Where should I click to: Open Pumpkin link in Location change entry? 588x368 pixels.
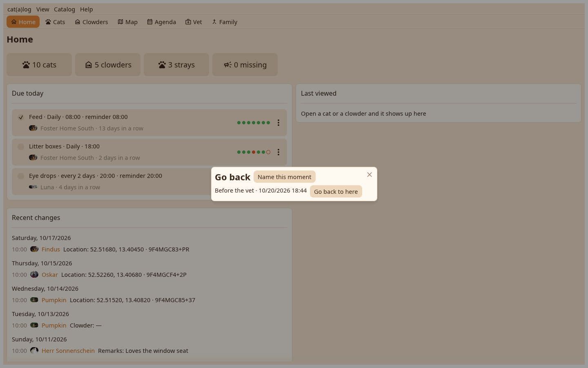tap(54, 300)
